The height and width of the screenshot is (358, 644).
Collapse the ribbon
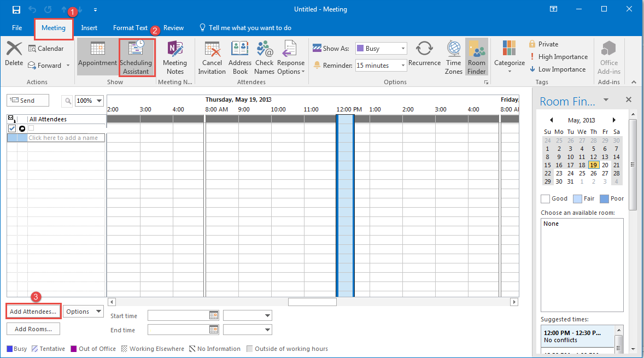pyautogui.click(x=634, y=82)
